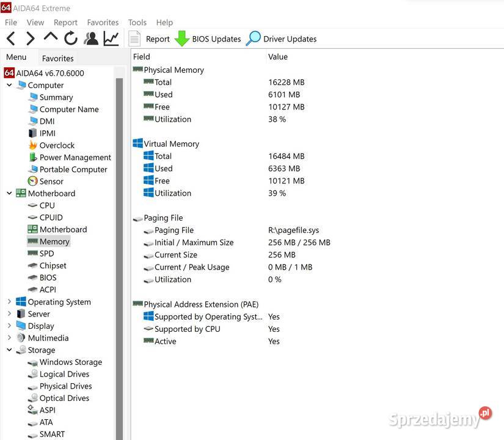Open the View menu
Viewport: 504px width, 440px height.
click(x=35, y=23)
